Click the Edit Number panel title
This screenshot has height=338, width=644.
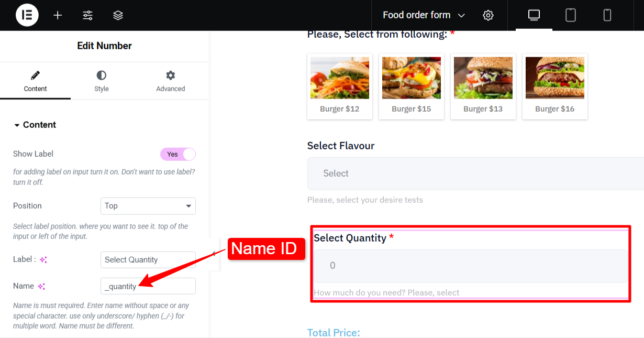point(105,46)
